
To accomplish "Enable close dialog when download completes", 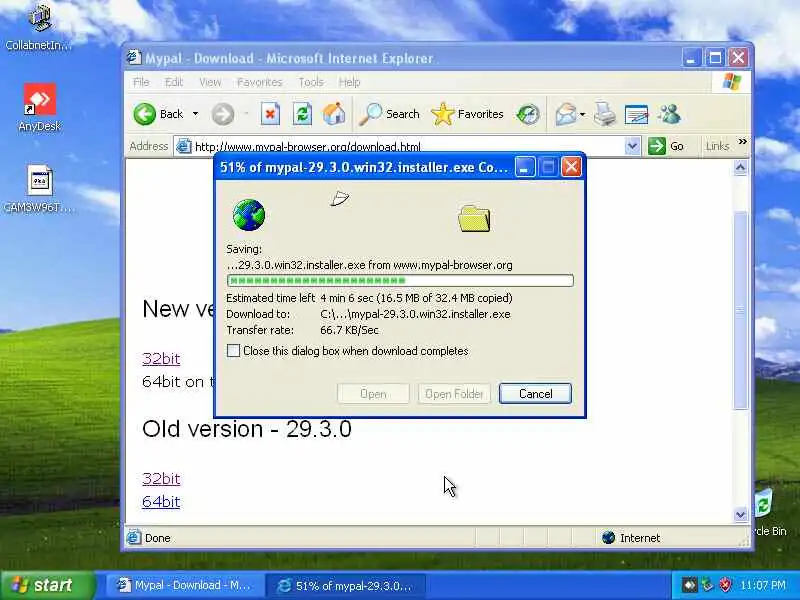I will pyautogui.click(x=233, y=351).
